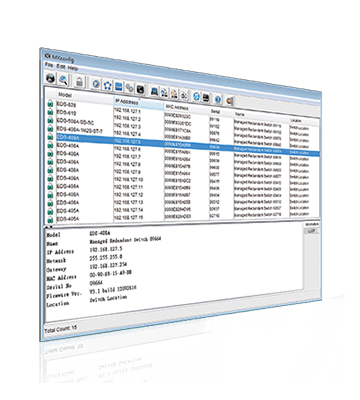This screenshot has height=400, width=360.
Task: Click highlighted IP 192.168.127.5 cell in table
Action: (128, 141)
